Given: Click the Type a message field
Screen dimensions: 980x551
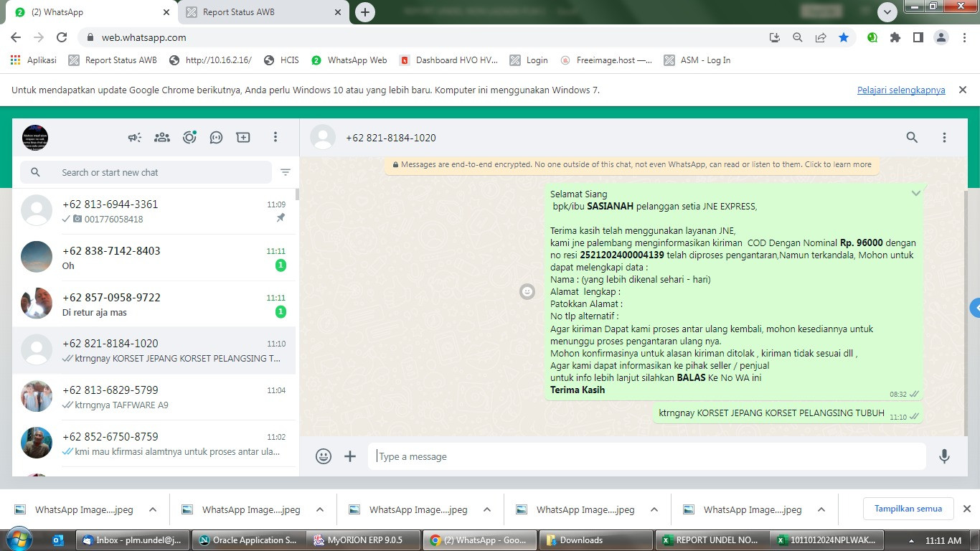Looking at the screenshot, I should [647, 456].
